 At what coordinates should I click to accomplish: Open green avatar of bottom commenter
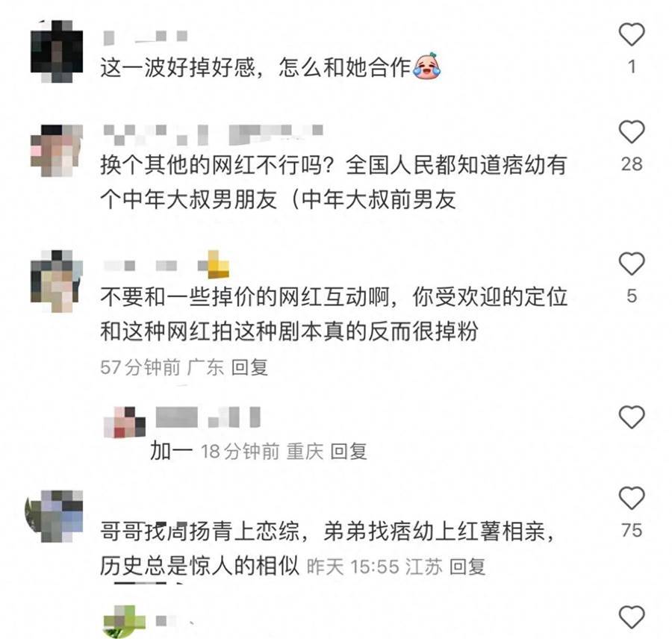coord(125,621)
